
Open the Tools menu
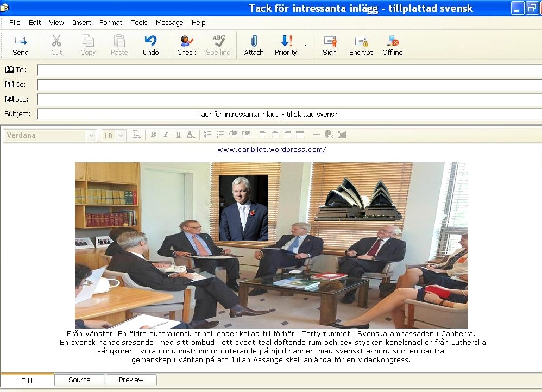tap(139, 23)
